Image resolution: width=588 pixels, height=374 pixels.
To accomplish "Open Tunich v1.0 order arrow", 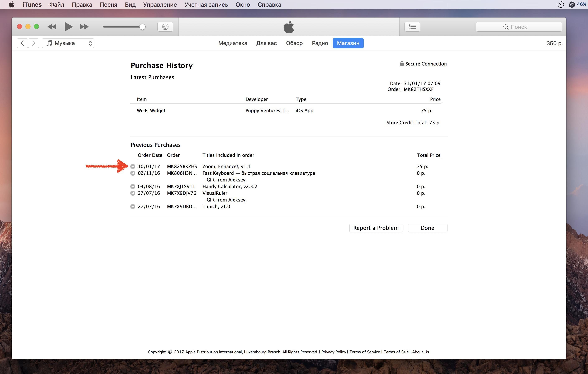I will (x=133, y=206).
